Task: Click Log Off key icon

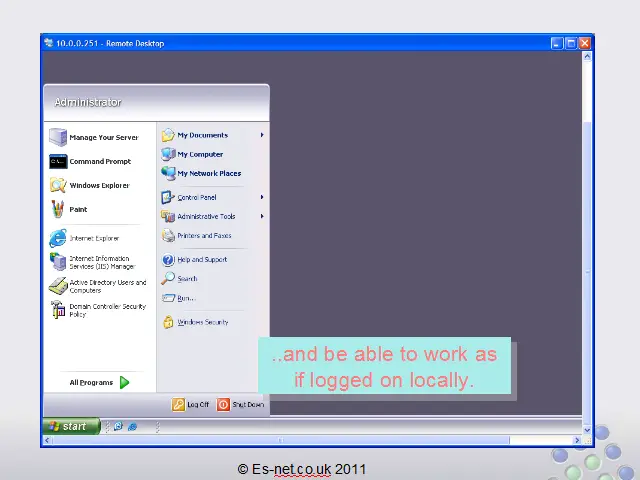Action: (178, 404)
